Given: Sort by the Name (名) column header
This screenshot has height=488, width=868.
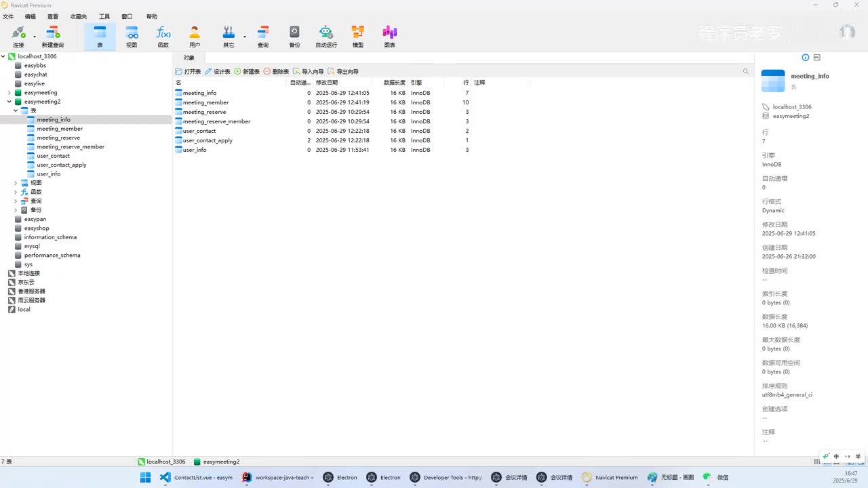Looking at the screenshot, I should coord(178,83).
